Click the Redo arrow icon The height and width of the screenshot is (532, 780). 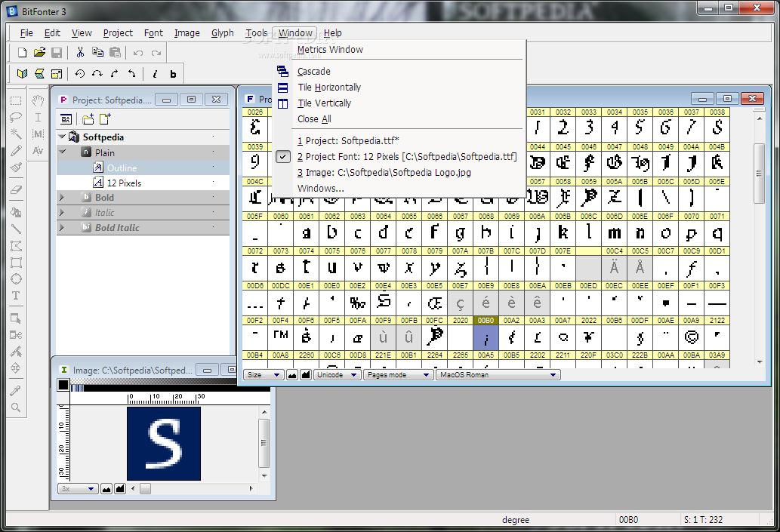coord(156,53)
